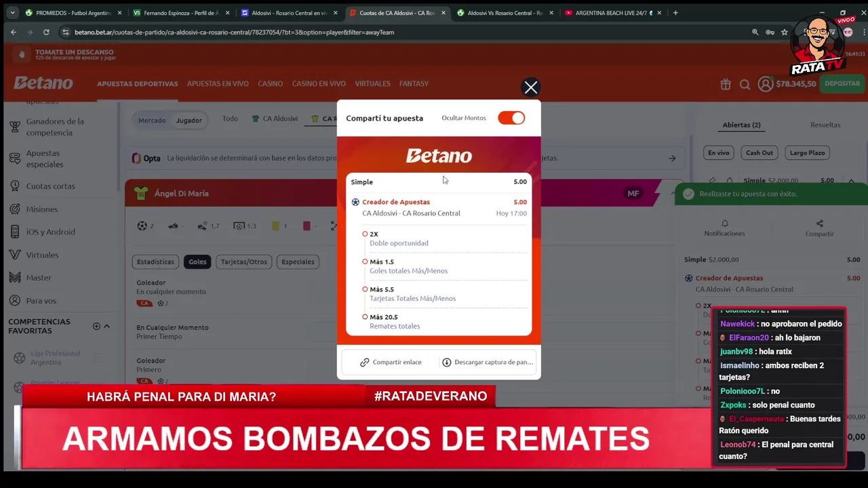Screen dimensions: 868x488
Task: Open the saved passwords key icon
Action: 770,32
